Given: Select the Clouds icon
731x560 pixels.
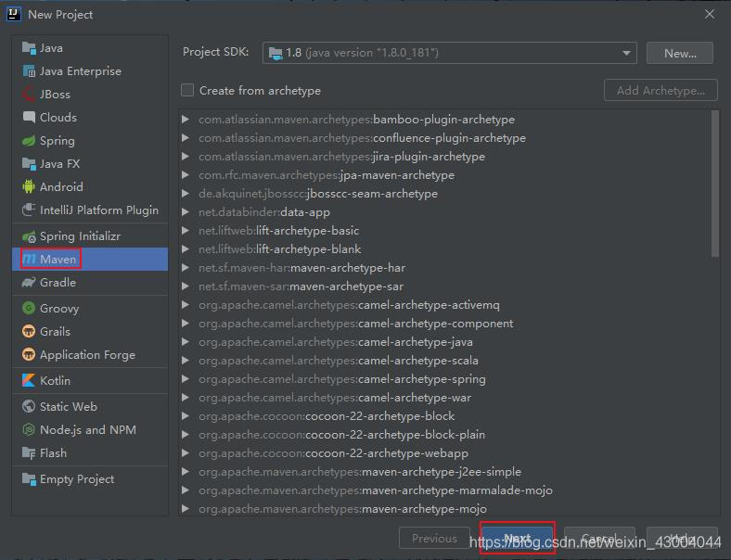Looking at the screenshot, I should pos(29,118).
